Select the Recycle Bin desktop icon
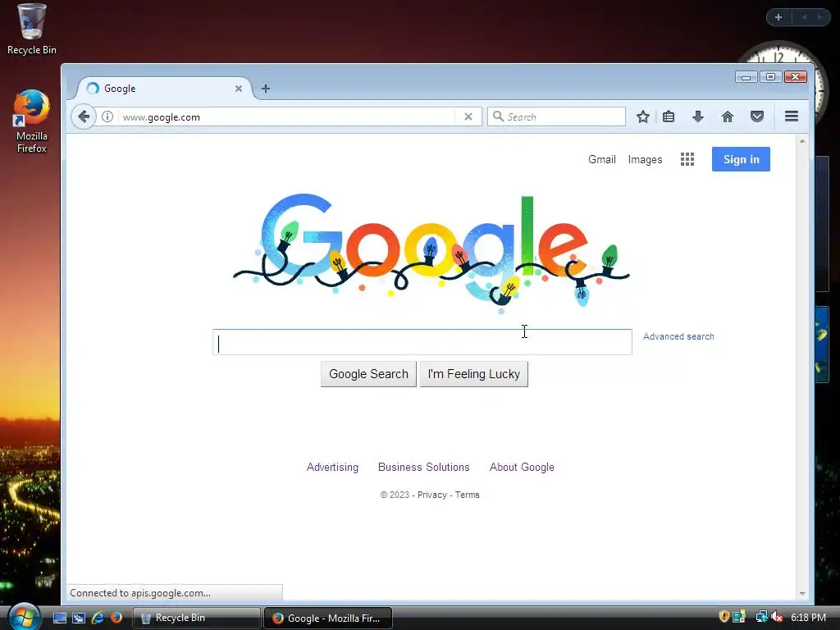The image size is (840, 630). pyautogui.click(x=32, y=30)
